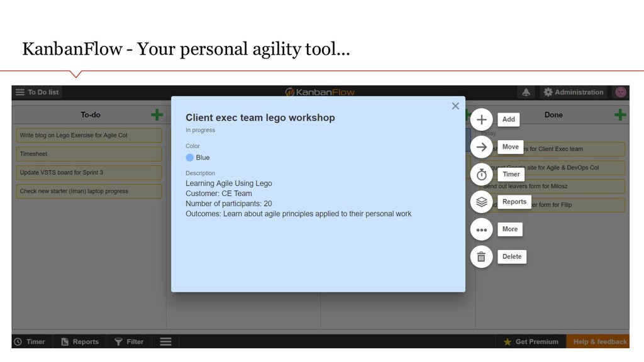The image size is (644, 362).
Task: Open the Reports layers icon beside the card
Action: coord(481,202)
